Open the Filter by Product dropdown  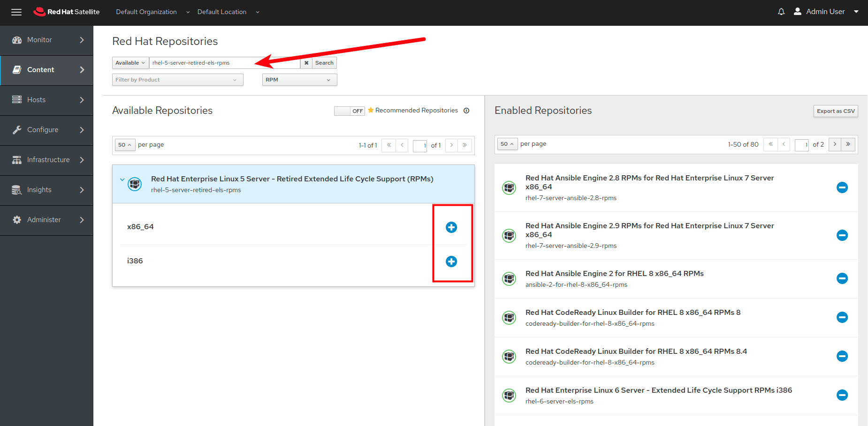coord(177,80)
